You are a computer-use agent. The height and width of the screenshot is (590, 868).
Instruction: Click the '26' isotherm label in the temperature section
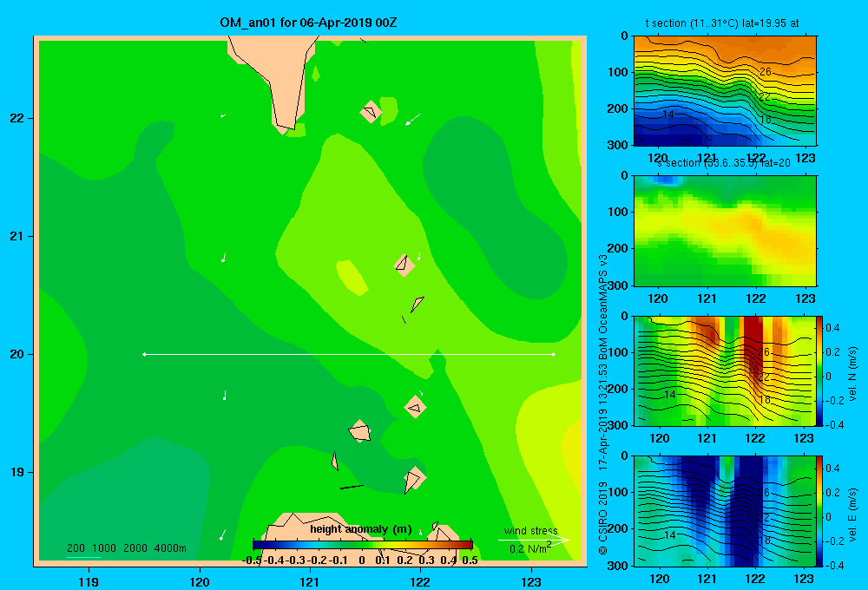[765, 72]
